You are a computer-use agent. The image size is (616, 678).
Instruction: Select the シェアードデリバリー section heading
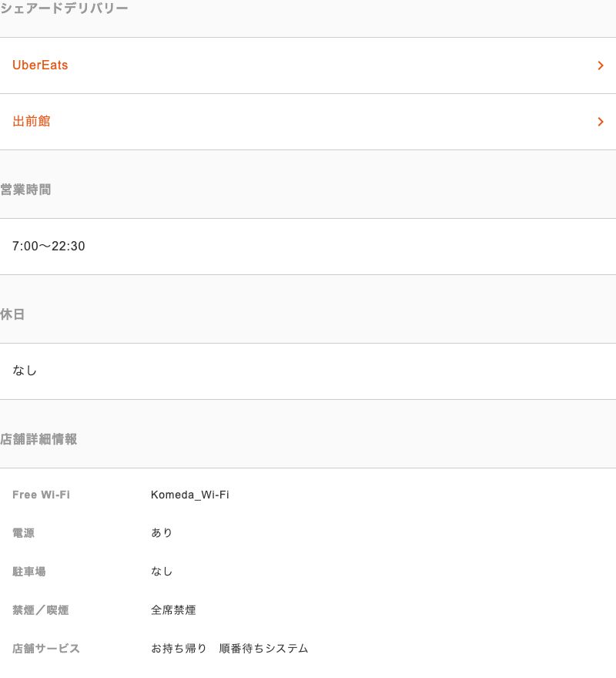[64, 8]
